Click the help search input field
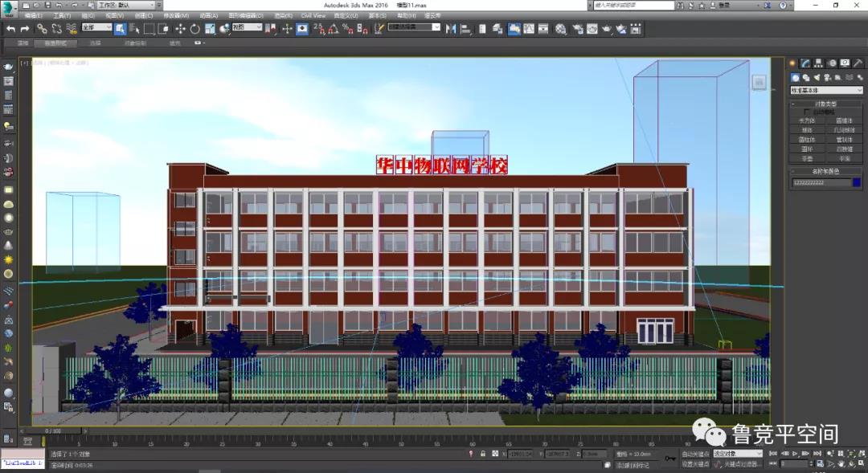 click(633, 5)
